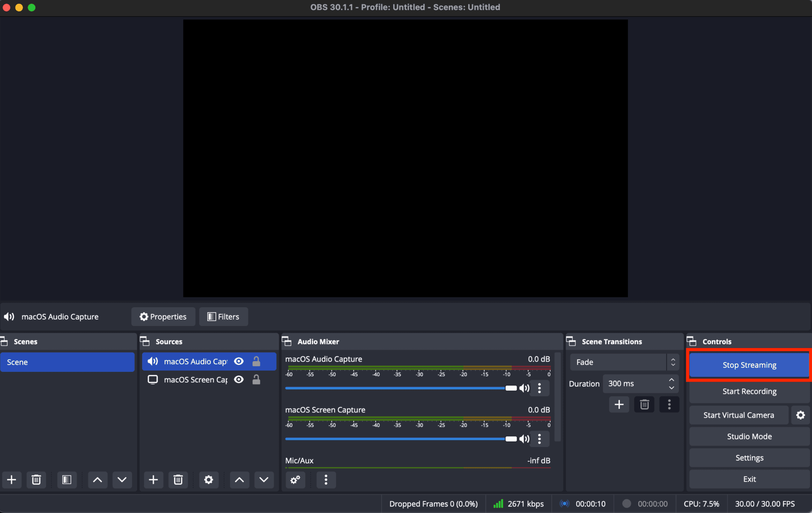812x513 pixels.
Task: Click streaming status icon in status bar
Action: [565, 504]
